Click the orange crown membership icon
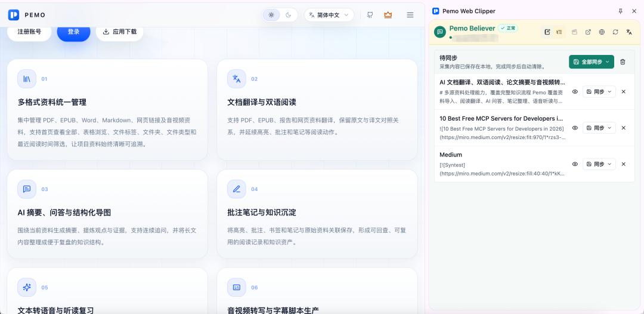This screenshot has width=644, height=314. pyautogui.click(x=388, y=15)
